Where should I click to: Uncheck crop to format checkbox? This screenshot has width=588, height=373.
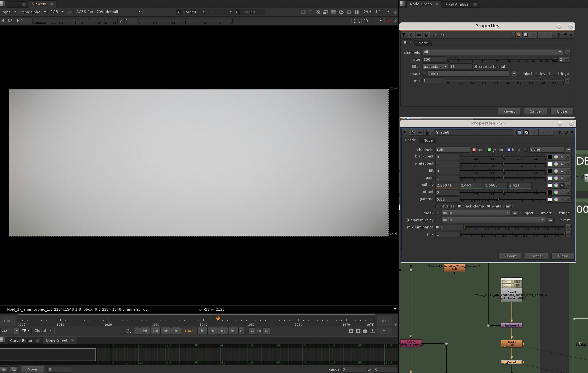tap(475, 67)
